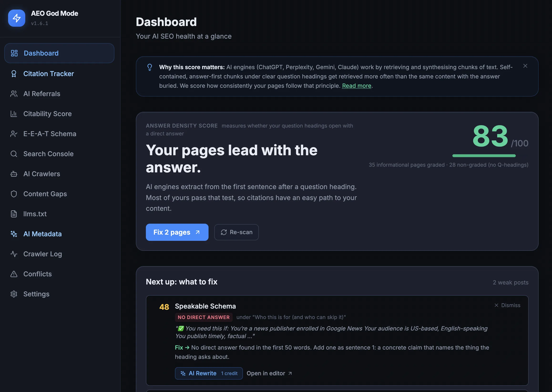Click the '2 weak posts' count
552x392 pixels.
click(511, 282)
